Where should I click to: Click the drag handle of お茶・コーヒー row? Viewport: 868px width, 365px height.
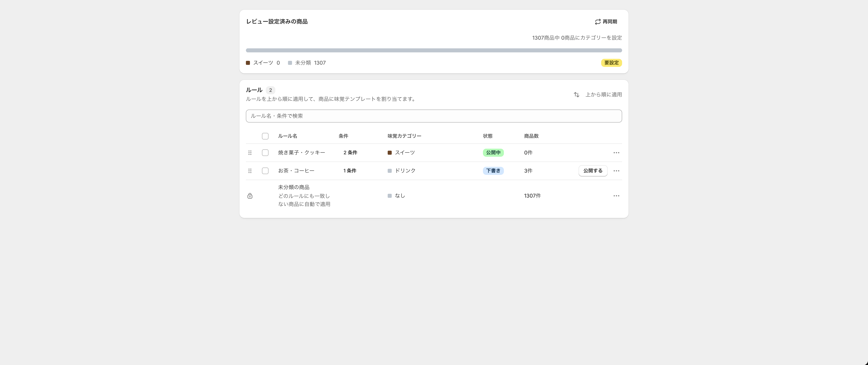point(250,171)
